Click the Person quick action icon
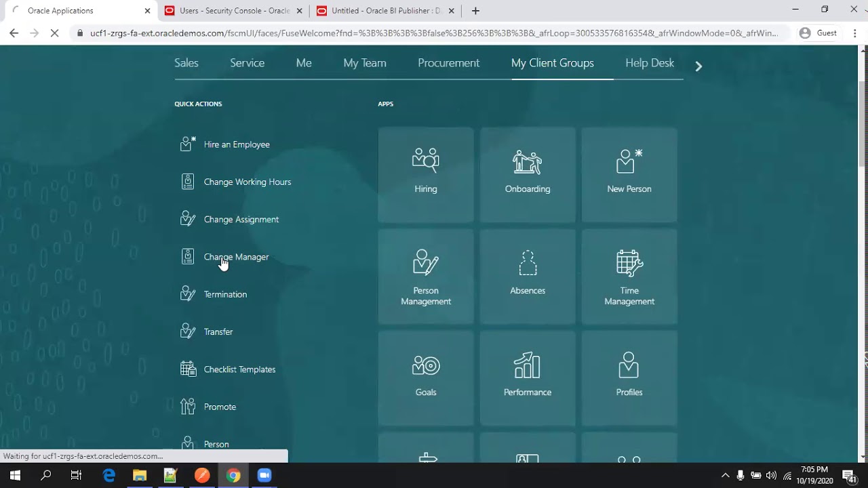 (x=188, y=443)
